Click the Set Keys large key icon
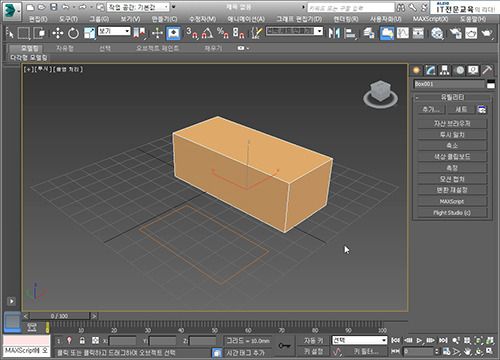This screenshot has height=360, width=500. tap(284, 346)
